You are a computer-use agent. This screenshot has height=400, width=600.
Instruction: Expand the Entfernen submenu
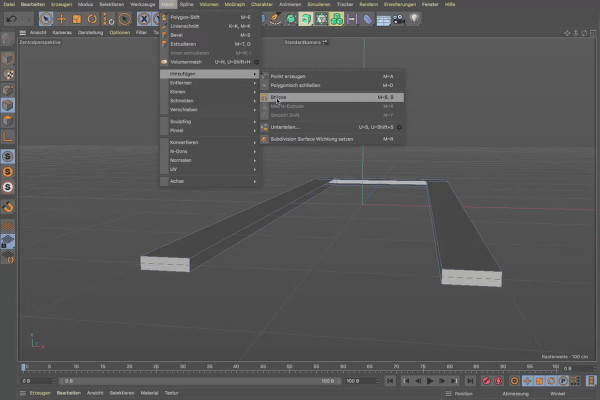point(210,83)
